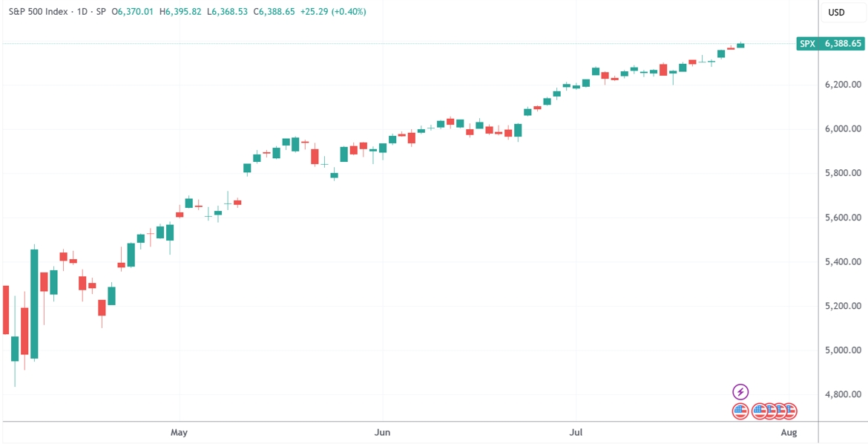
Task: Click the standalone US flag economic event icon
Action: pos(740,411)
